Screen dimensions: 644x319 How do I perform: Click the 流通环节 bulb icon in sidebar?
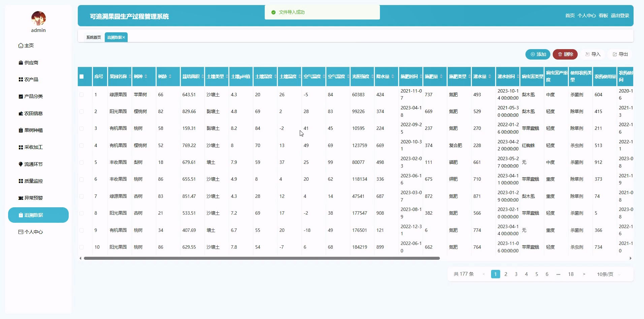tap(21, 164)
